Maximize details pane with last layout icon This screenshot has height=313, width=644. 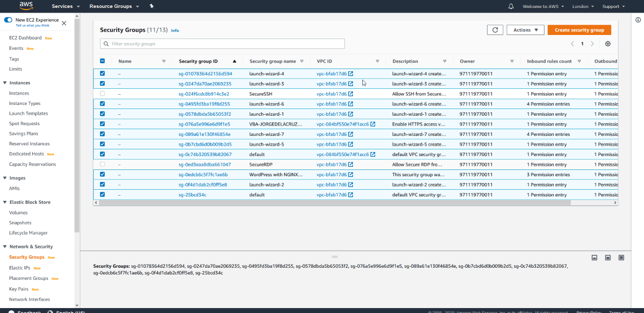[x=621, y=258]
